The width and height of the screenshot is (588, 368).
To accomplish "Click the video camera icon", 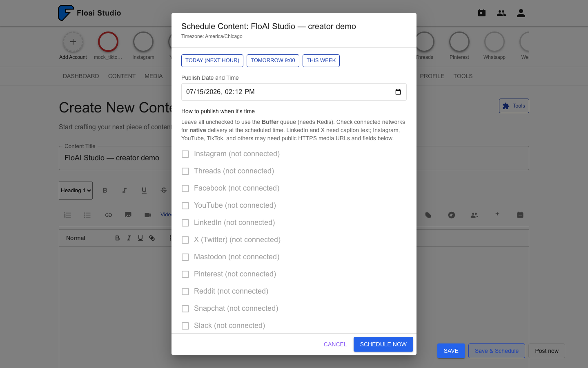I will coord(148,215).
